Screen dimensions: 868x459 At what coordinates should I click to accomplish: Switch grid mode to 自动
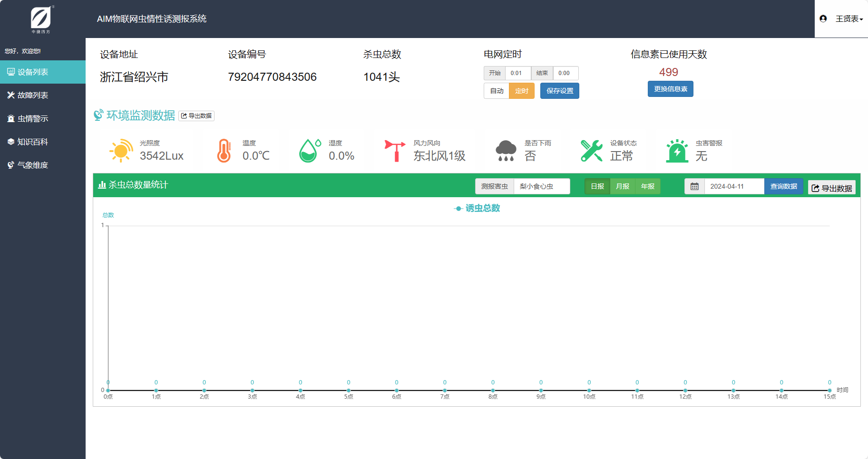coord(497,91)
